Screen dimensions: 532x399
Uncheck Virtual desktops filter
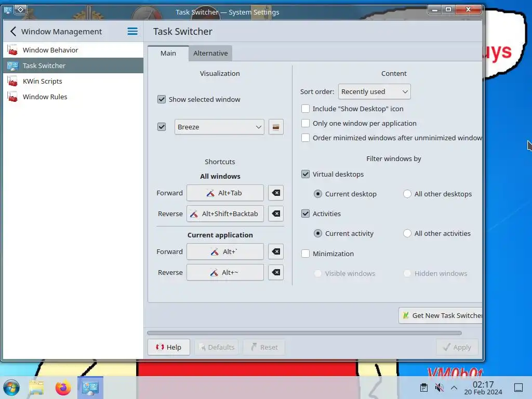(305, 174)
